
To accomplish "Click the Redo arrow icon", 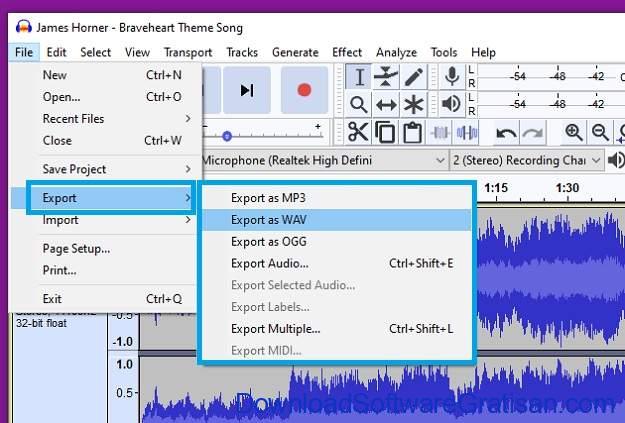I will tap(533, 132).
